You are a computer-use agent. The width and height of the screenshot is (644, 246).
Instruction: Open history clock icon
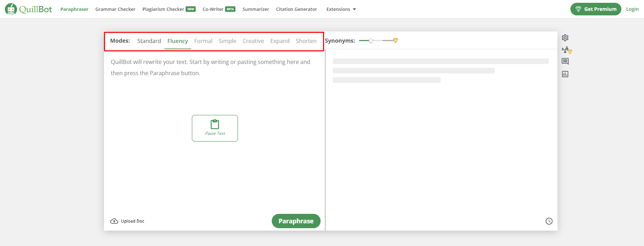tap(549, 221)
